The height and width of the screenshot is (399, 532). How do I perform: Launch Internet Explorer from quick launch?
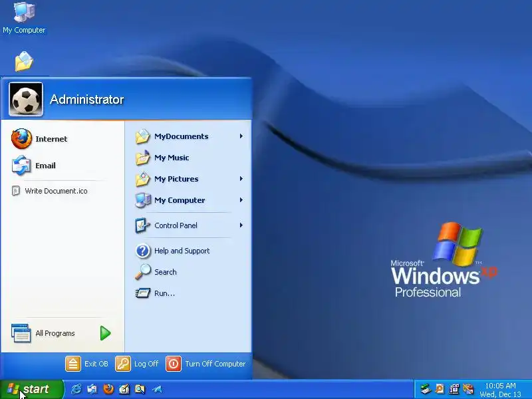(76, 389)
